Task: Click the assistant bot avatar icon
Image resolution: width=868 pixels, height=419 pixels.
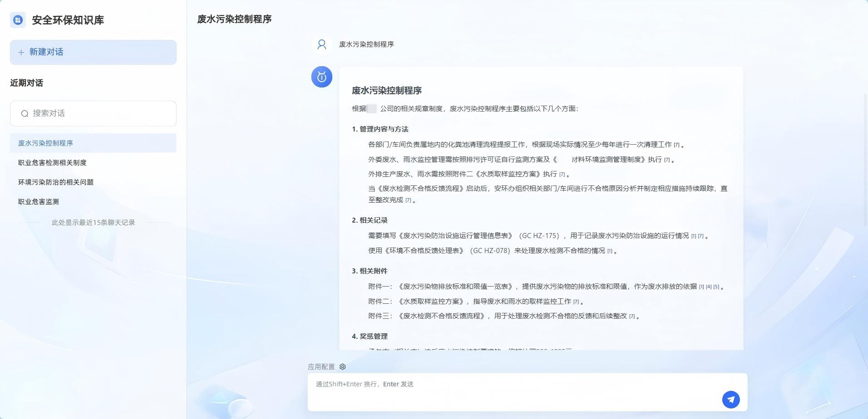Action: pyautogui.click(x=322, y=77)
